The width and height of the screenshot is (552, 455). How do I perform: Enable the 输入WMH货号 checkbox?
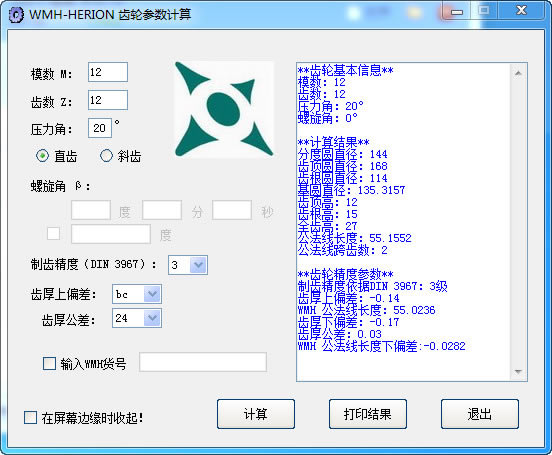[49, 363]
